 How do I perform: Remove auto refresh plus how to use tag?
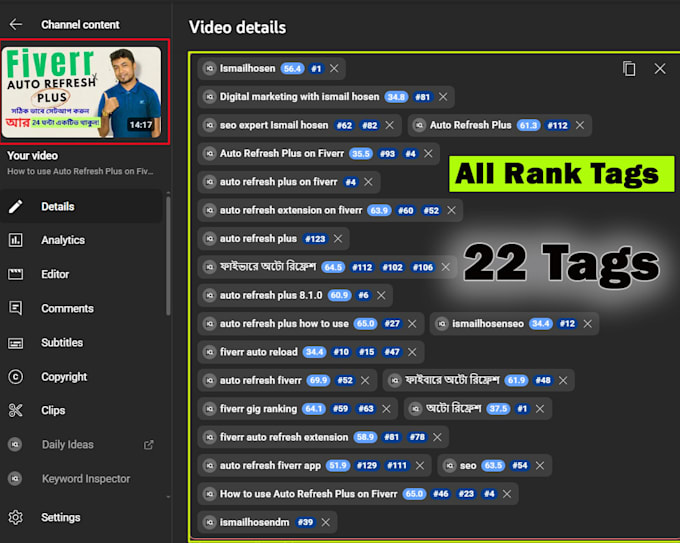(412, 324)
